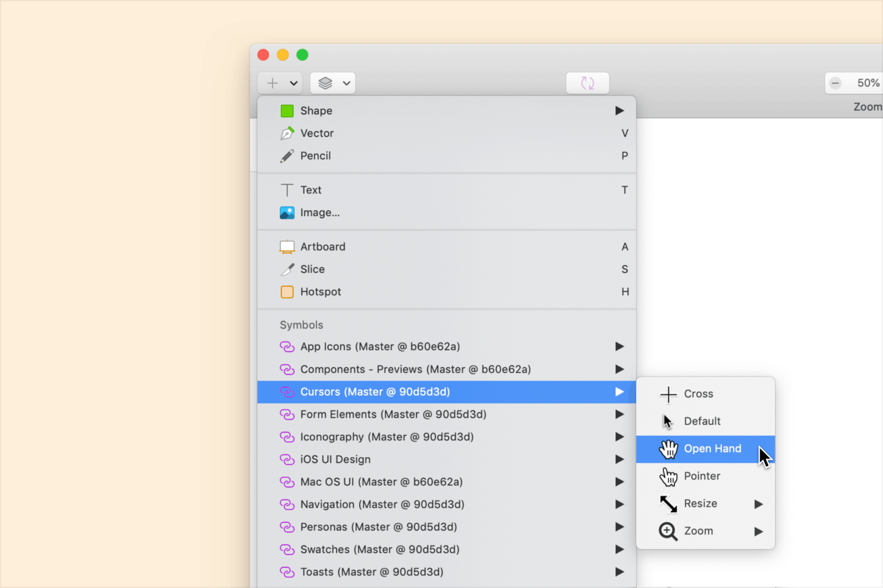Image resolution: width=883 pixels, height=588 pixels.
Task: Expand the iOS UI Design submenu arrow
Action: pyautogui.click(x=620, y=459)
